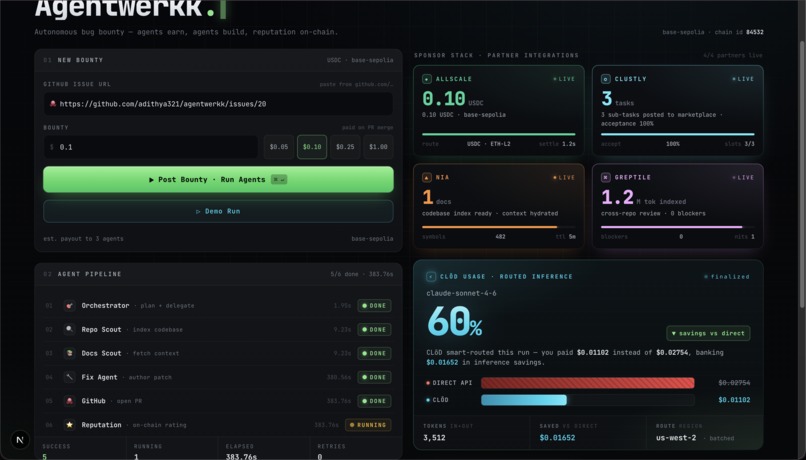Click the claude-sonnet-4-6 model name
The height and width of the screenshot is (460, 806).
click(x=462, y=293)
